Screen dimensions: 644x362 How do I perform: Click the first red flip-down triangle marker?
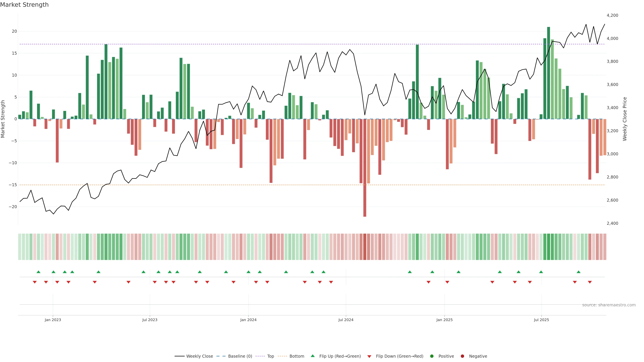pyautogui.click(x=35, y=282)
